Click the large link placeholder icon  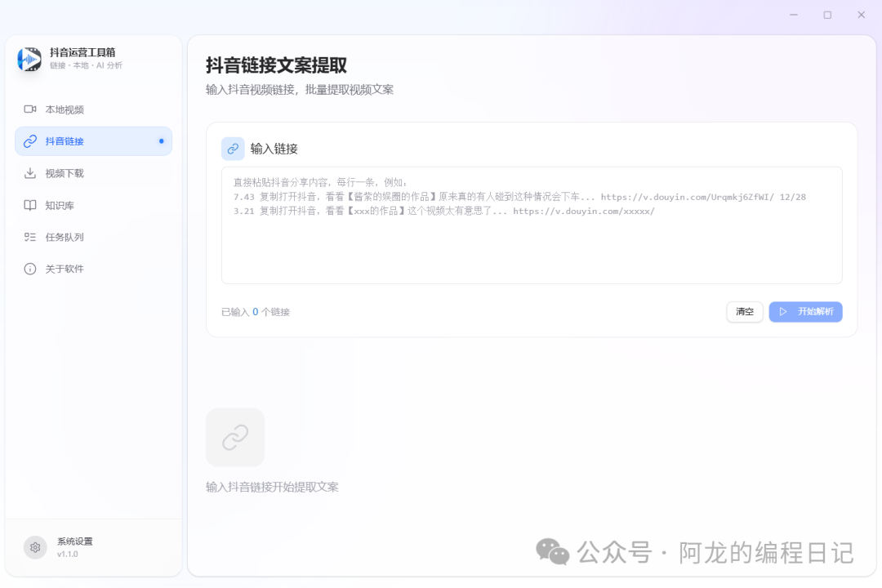234,437
